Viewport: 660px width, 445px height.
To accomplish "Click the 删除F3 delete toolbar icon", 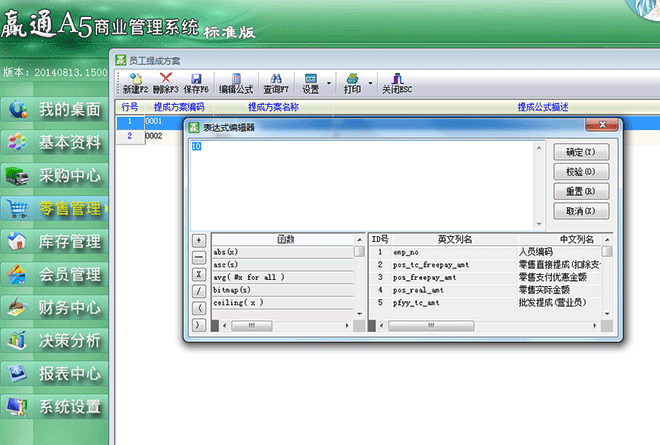I will tap(165, 83).
